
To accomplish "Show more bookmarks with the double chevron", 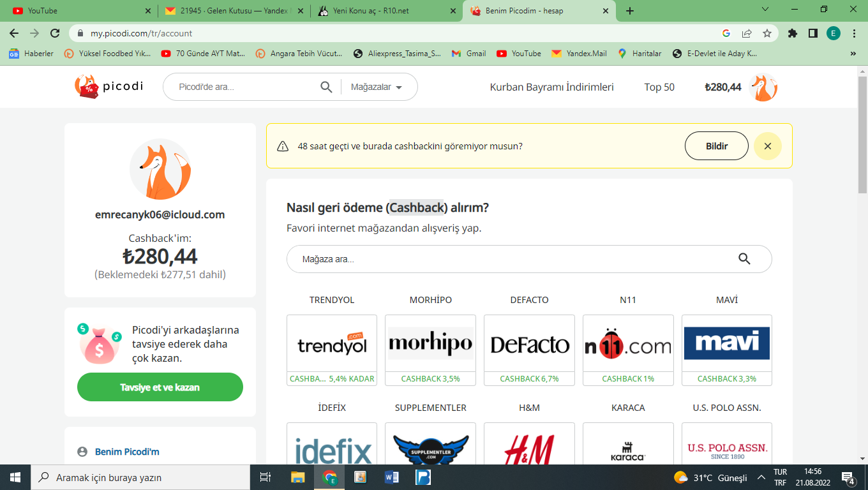I will click(853, 54).
